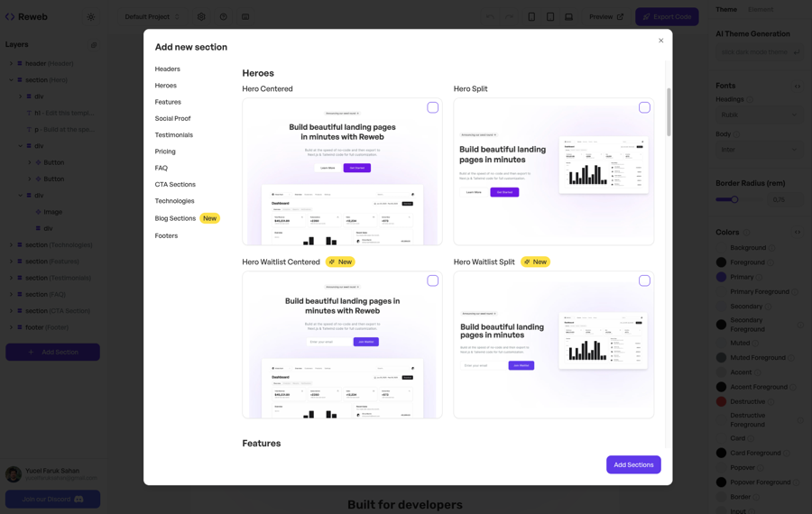The image size is (812, 514).
Task: Switch to mobile device preview icon
Action: [x=531, y=16]
